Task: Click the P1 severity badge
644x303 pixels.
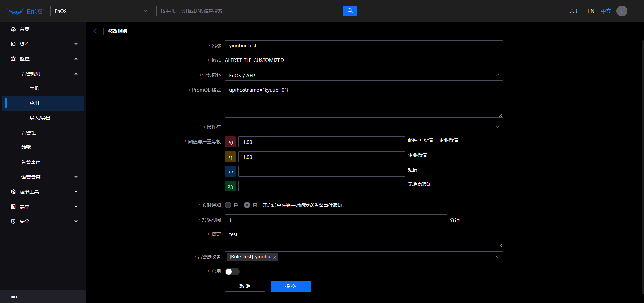Action: [230, 157]
